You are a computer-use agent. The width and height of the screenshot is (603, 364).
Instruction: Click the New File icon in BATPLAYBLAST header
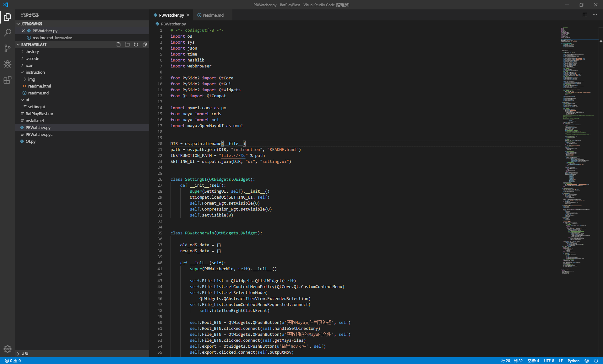(x=118, y=45)
